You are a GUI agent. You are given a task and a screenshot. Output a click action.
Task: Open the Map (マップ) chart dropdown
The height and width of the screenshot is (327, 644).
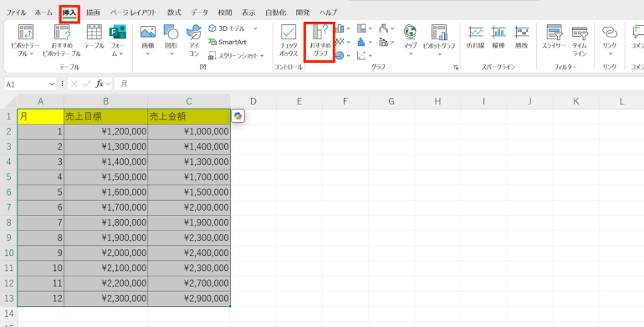tap(411, 54)
